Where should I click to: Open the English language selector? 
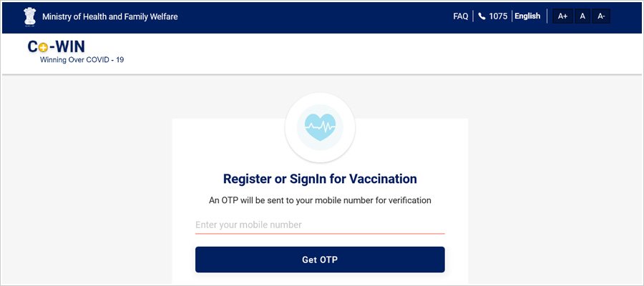(x=527, y=16)
